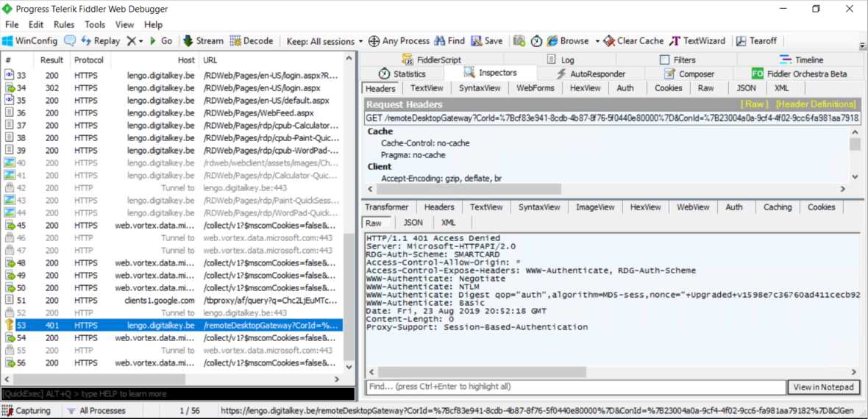Sort sessions by Result column header
Image resolution: width=868 pixels, height=419 pixels.
tap(52, 60)
